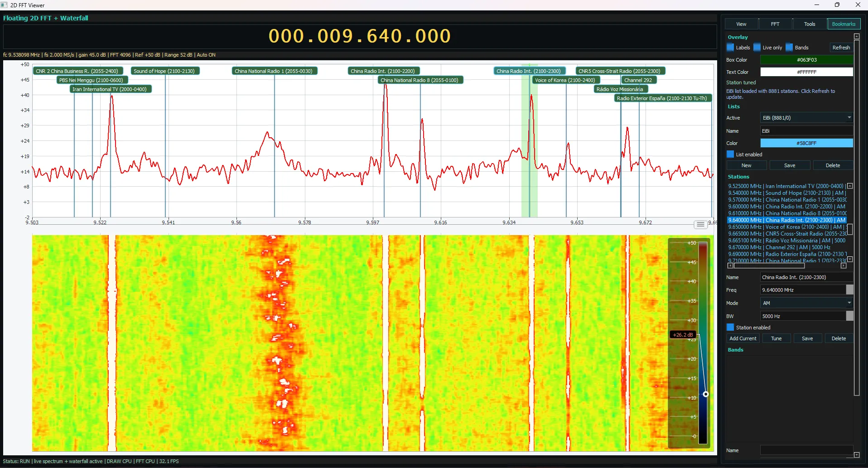This screenshot has height=468, width=868.
Task: Click the station list scroll-down arrow
Action: click(850, 259)
